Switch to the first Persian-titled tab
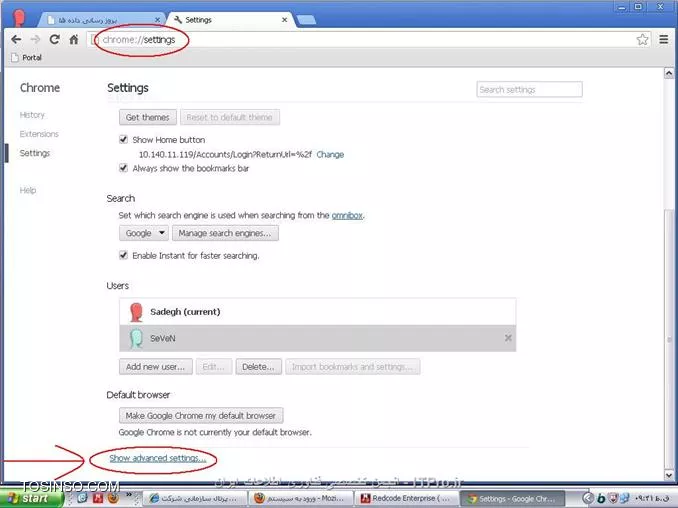The height and width of the screenshot is (508, 678). pyautogui.click(x=102, y=20)
